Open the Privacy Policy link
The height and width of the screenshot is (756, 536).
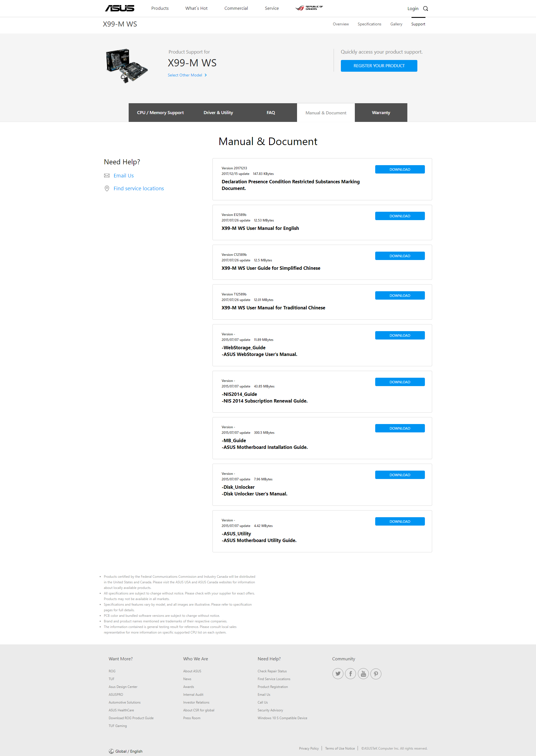(308, 748)
